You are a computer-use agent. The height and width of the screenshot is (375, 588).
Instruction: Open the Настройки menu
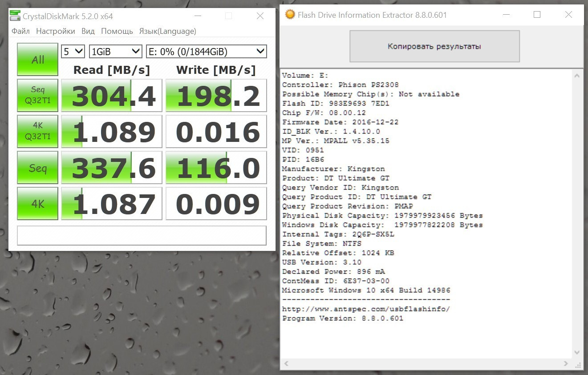click(55, 31)
